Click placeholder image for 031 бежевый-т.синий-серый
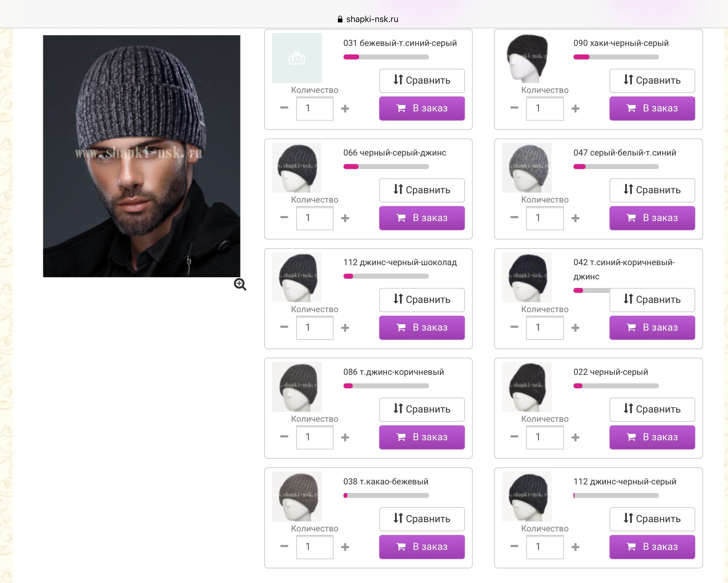The height and width of the screenshot is (583, 728). coord(297,58)
